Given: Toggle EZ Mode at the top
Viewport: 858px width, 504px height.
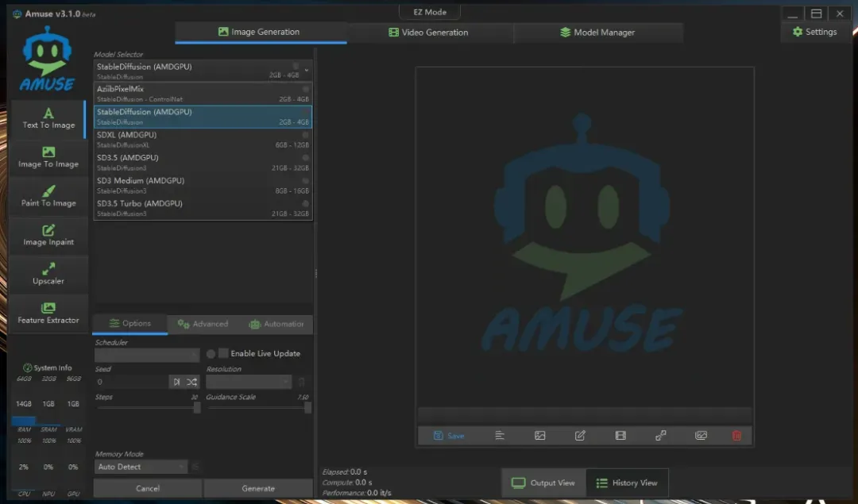Looking at the screenshot, I should coord(429,13).
